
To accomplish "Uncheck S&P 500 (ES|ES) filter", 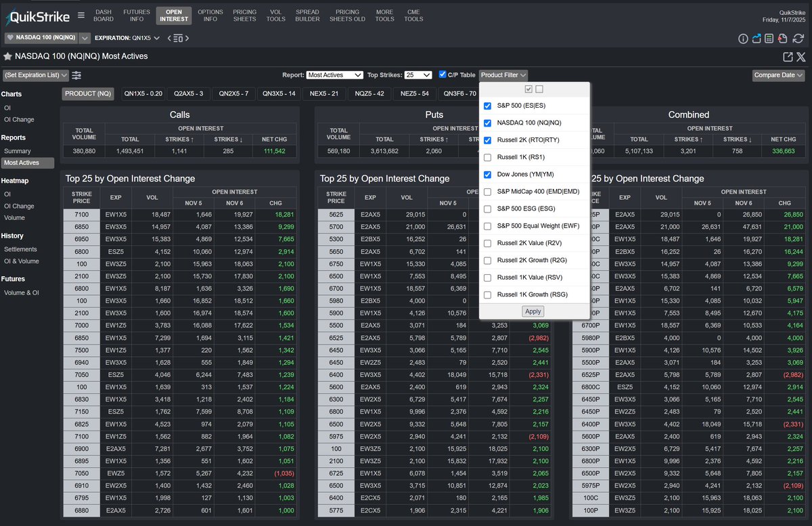I will [x=487, y=106].
